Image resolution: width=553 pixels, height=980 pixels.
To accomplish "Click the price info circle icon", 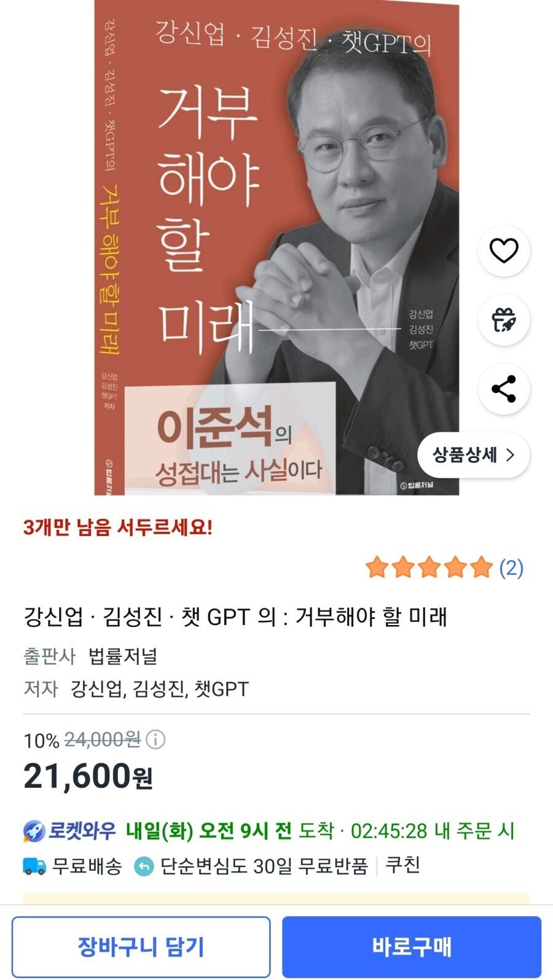I will pos(155,739).
